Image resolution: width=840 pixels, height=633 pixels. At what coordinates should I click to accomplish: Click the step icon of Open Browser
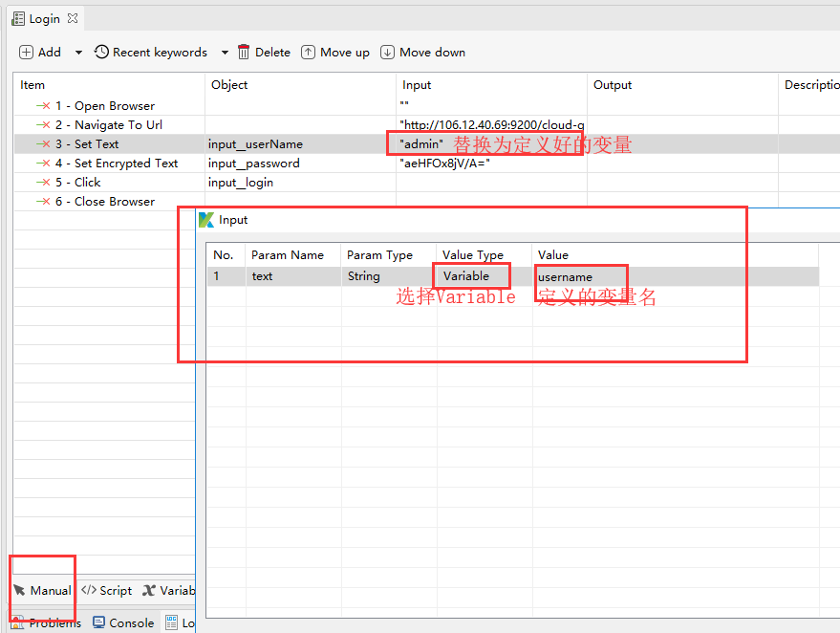click(43, 105)
